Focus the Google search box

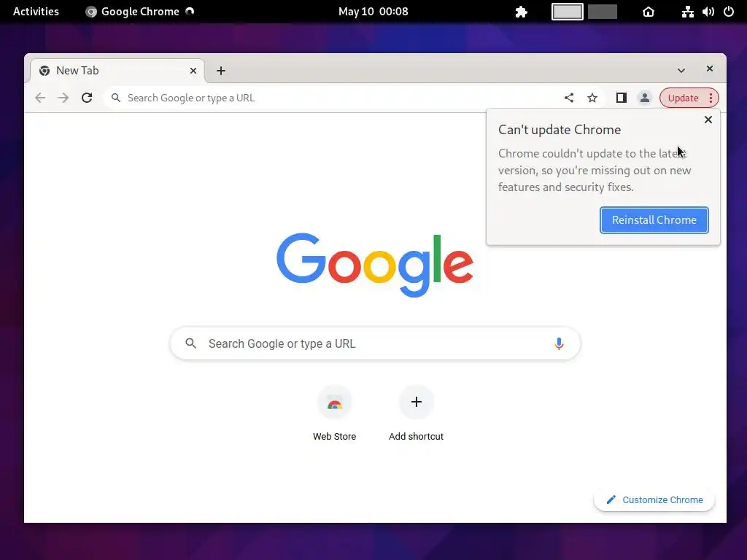375,343
